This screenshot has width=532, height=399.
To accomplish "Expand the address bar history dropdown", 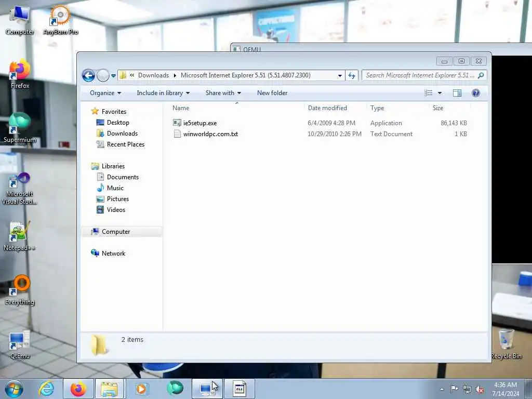I will pos(340,76).
